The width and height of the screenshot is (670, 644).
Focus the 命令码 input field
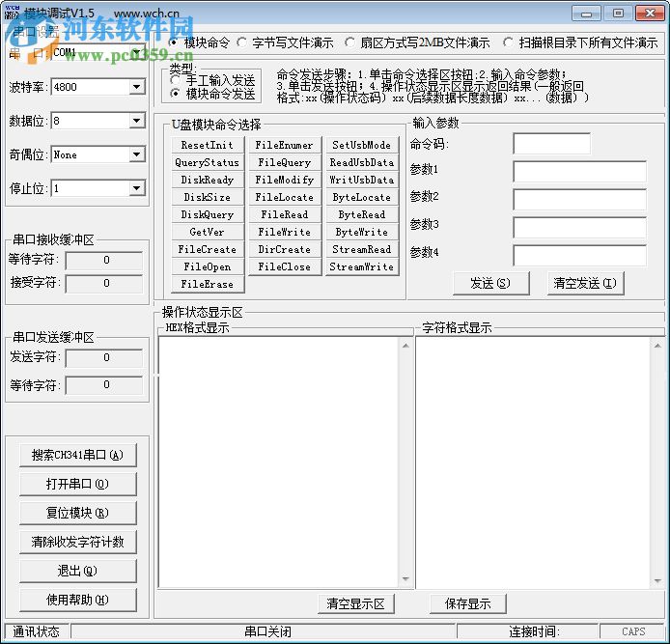coord(552,144)
